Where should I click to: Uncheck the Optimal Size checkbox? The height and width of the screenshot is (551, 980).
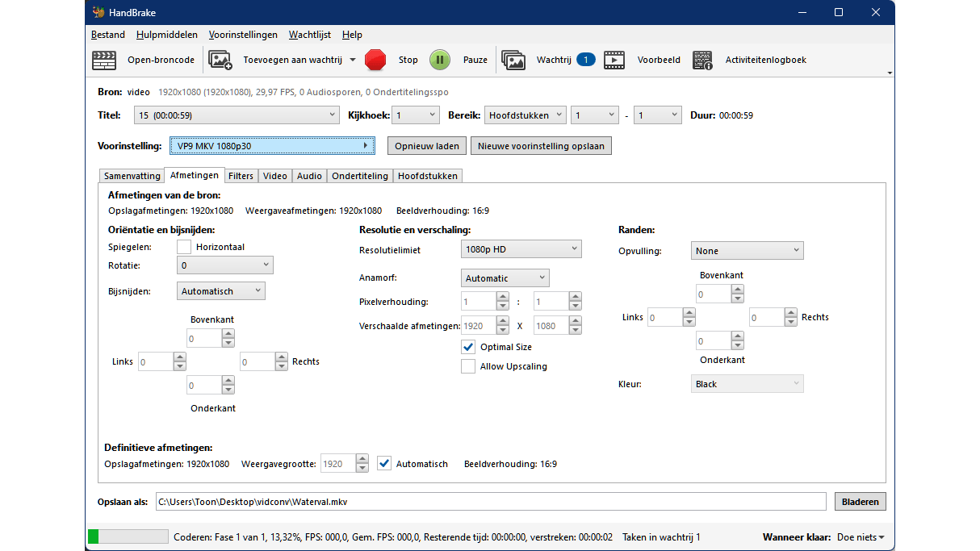tap(468, 347)
